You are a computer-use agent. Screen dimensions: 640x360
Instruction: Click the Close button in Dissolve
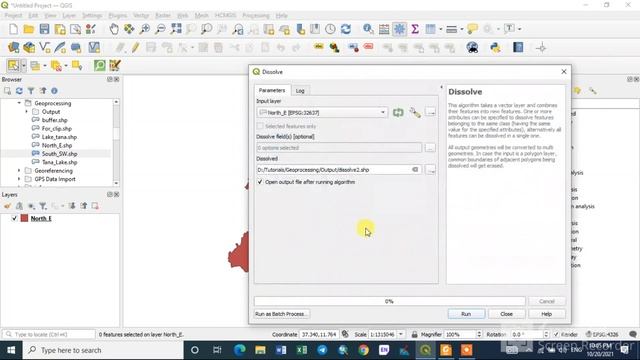(507, 314)
